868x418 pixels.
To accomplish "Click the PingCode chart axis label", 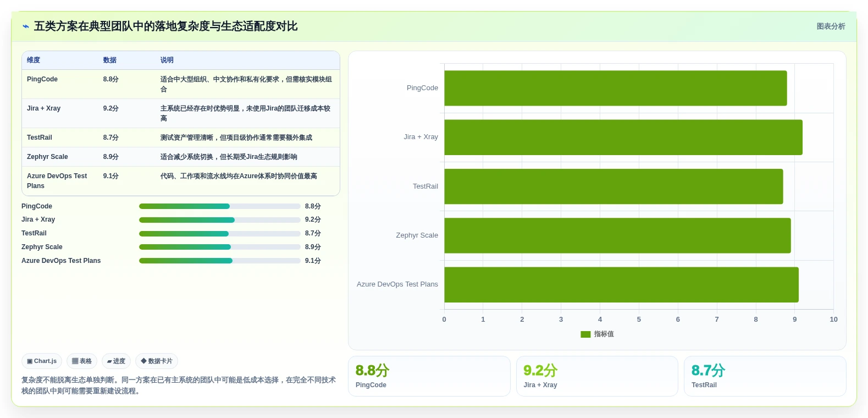I will [x=422, y=88].
